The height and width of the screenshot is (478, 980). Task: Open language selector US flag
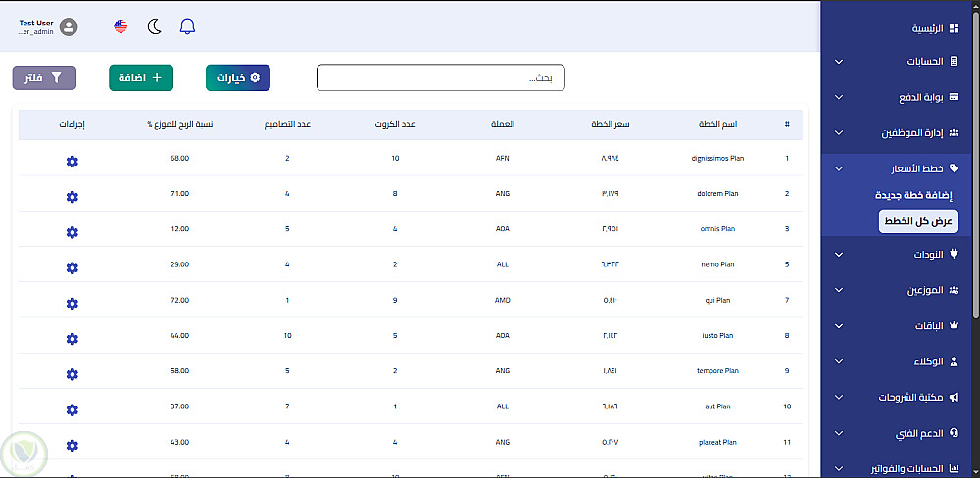pyautogui.click(x=121, y=26)
